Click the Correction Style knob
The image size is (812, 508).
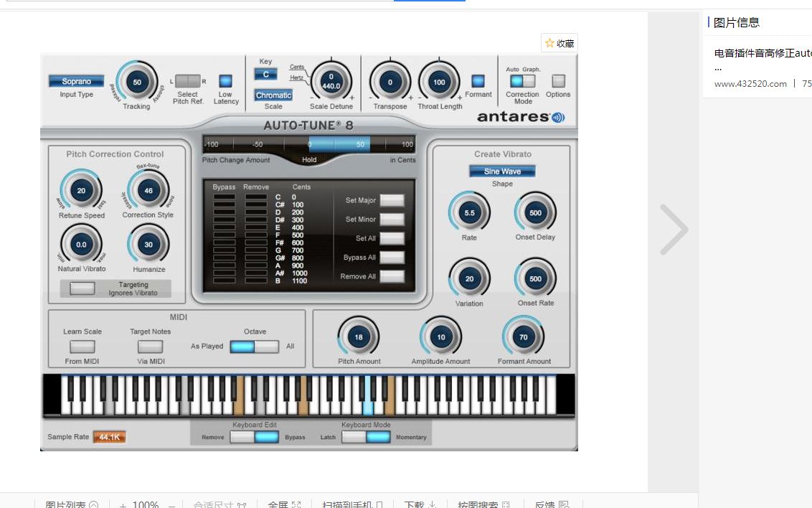[148, 191]
